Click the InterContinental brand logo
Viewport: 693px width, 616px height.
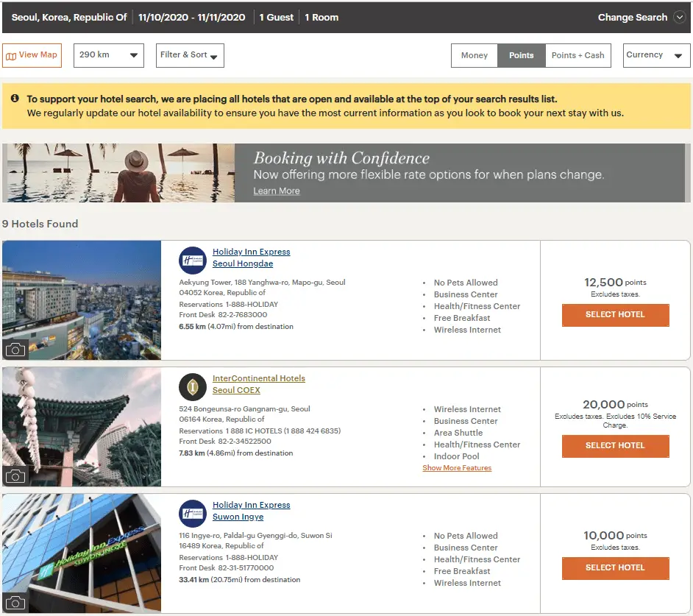click(x=193, y=386)
